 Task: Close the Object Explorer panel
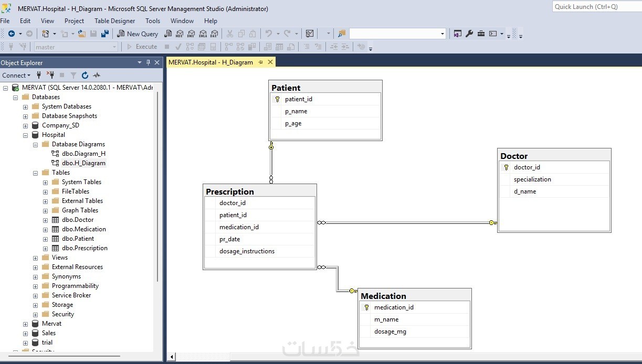pos(157,62)
